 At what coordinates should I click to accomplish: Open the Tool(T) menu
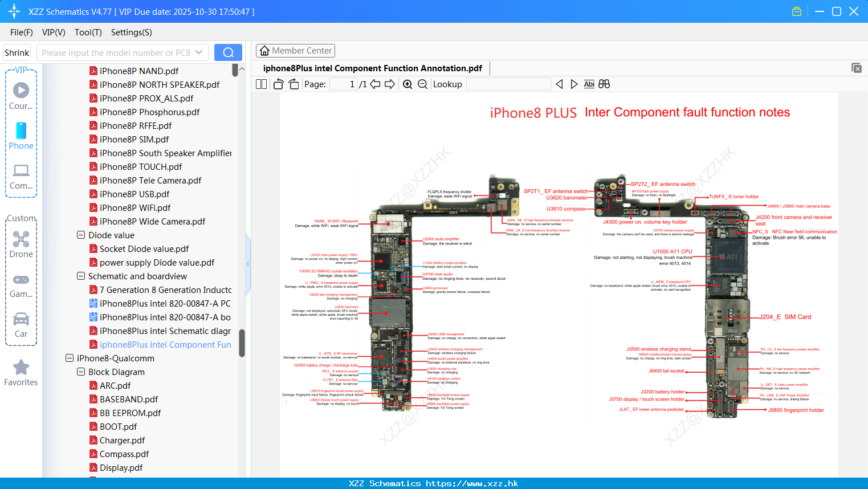click(x=88, y=32)
